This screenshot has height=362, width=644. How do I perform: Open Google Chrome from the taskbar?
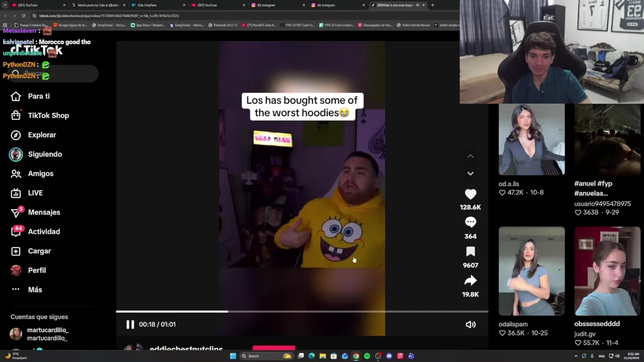(356, 356)
